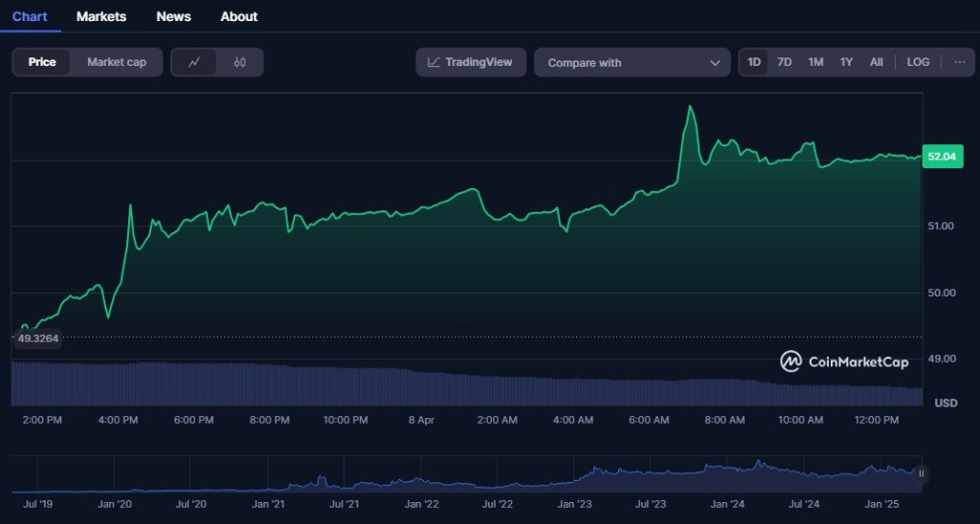
Task: Click the 50.00 axis value
Action: 941,293
